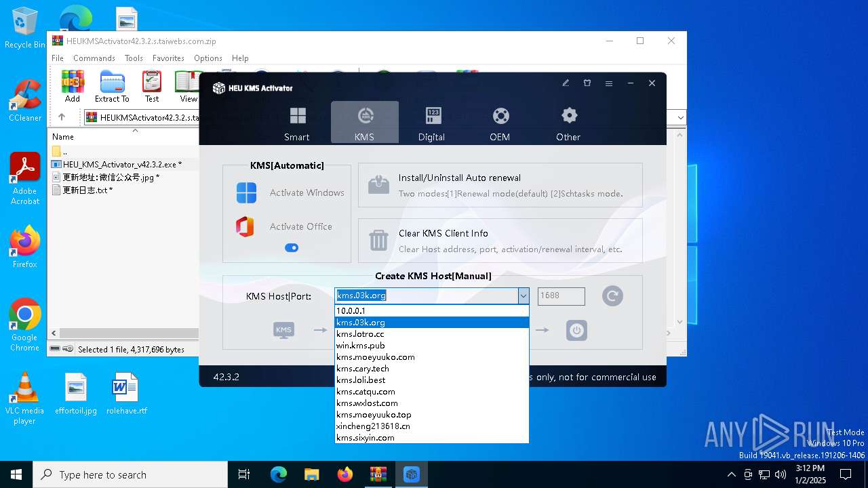Open CCleaner desktop shortcut
868x488 pixels.
pos(25,100)
